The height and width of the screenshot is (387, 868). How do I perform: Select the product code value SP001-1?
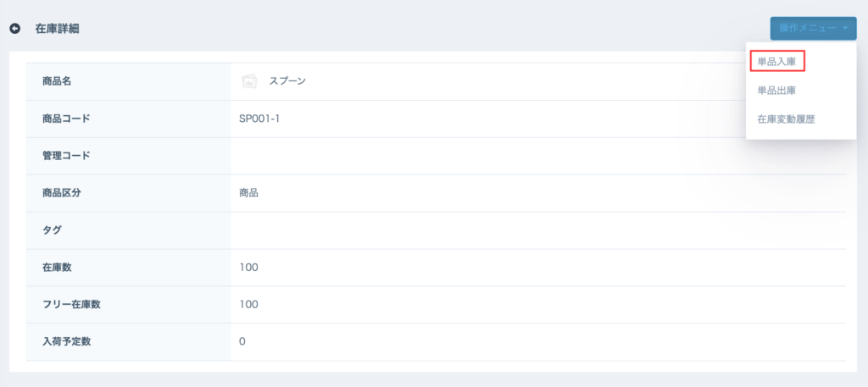pyautogui.click(x=259, y=119)
